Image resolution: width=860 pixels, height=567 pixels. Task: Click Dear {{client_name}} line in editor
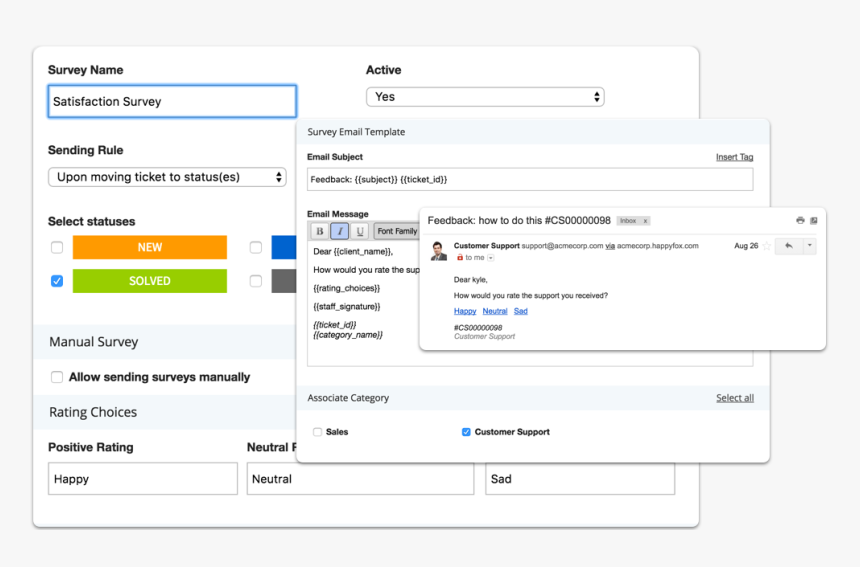pyautogui.click(x=353, y=252)
